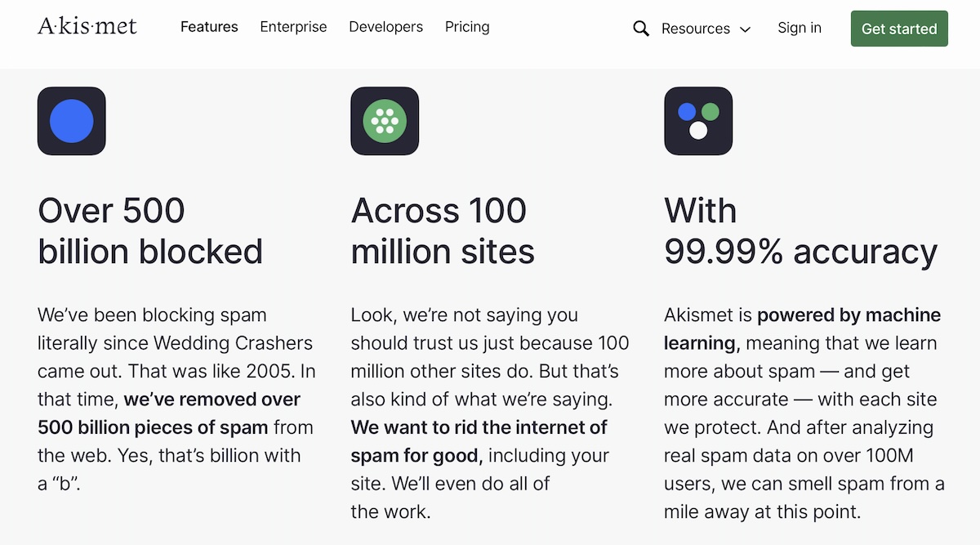The image size is (980, 545).
Task: Click the green dotted icon above '100 million sites'
Action: [x=385, y=121]
